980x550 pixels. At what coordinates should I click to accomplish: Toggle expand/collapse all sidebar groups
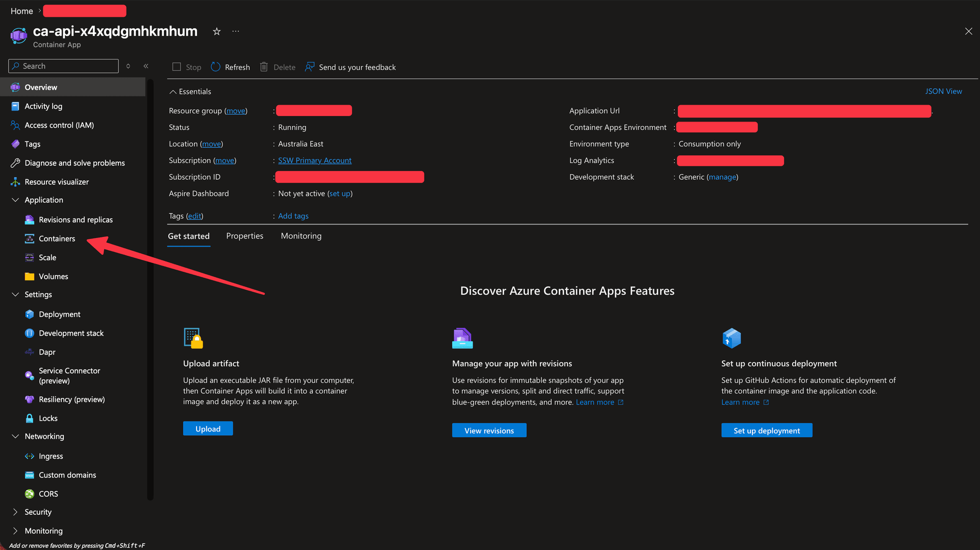pos(128,66)
